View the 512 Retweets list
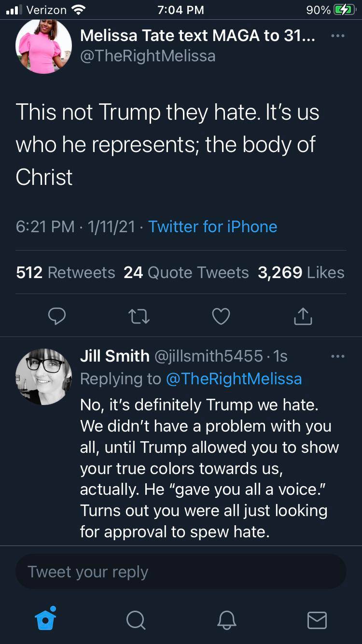This screenshot has width=362, height=644. click(66, 272)
